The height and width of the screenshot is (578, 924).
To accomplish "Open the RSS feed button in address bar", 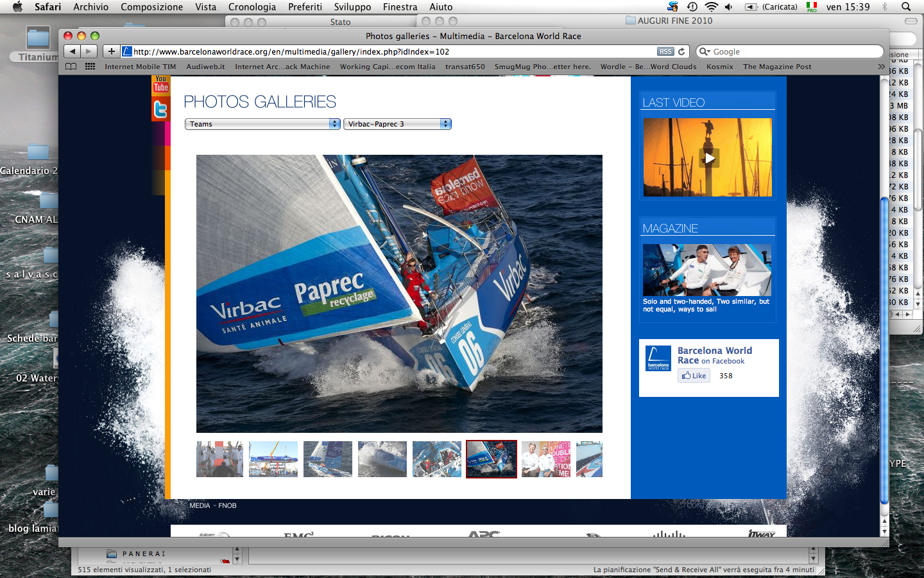I will 665,51.
